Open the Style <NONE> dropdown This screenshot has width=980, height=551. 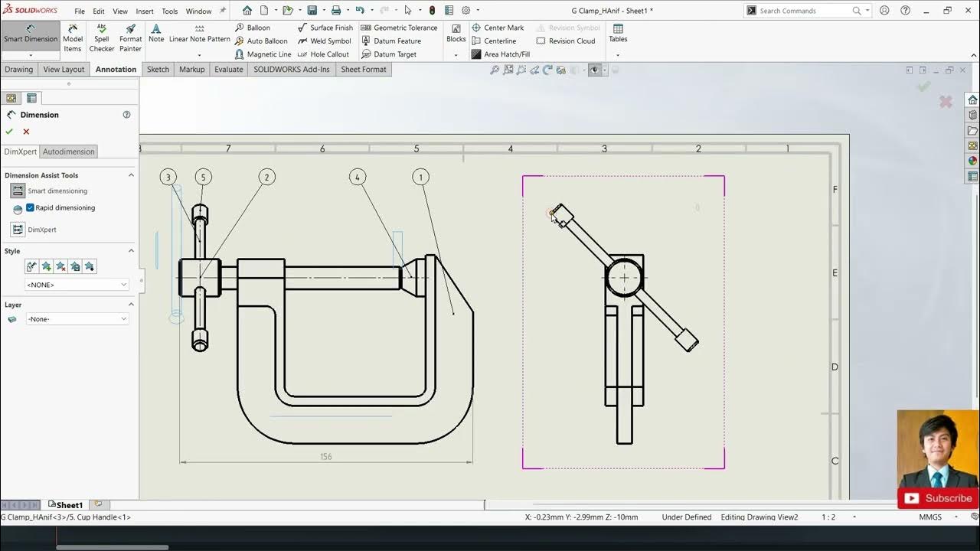point(77,285)
